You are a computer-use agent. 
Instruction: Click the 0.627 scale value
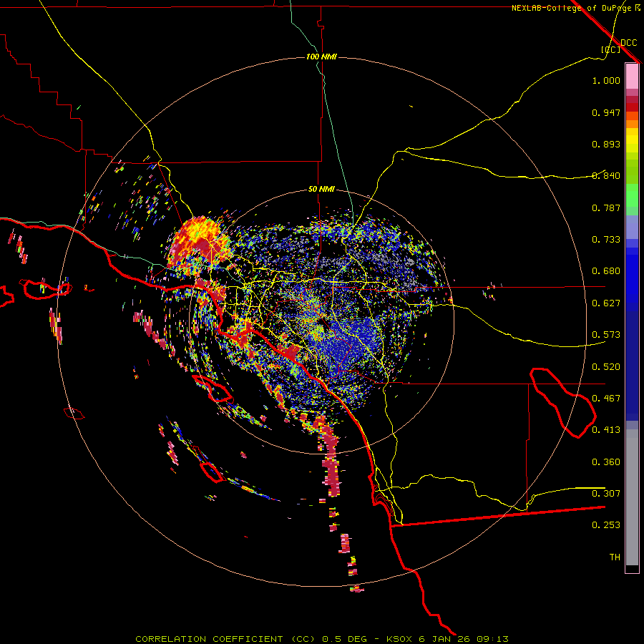tap(606, 303)
